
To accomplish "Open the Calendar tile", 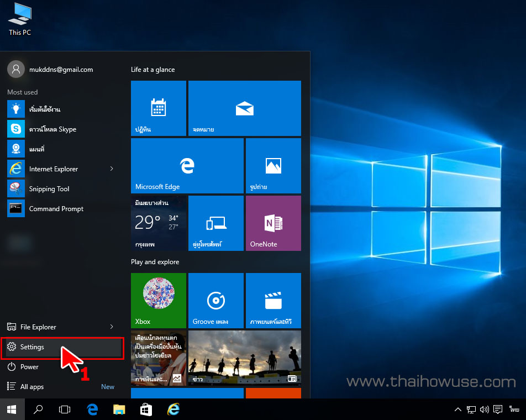I will [159, 108].
